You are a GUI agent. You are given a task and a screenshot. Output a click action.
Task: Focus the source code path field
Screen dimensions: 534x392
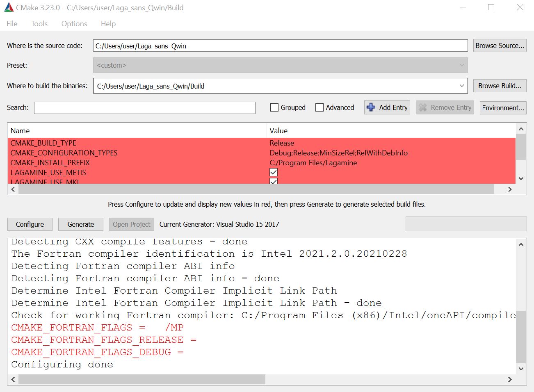(x=280, y=46)
